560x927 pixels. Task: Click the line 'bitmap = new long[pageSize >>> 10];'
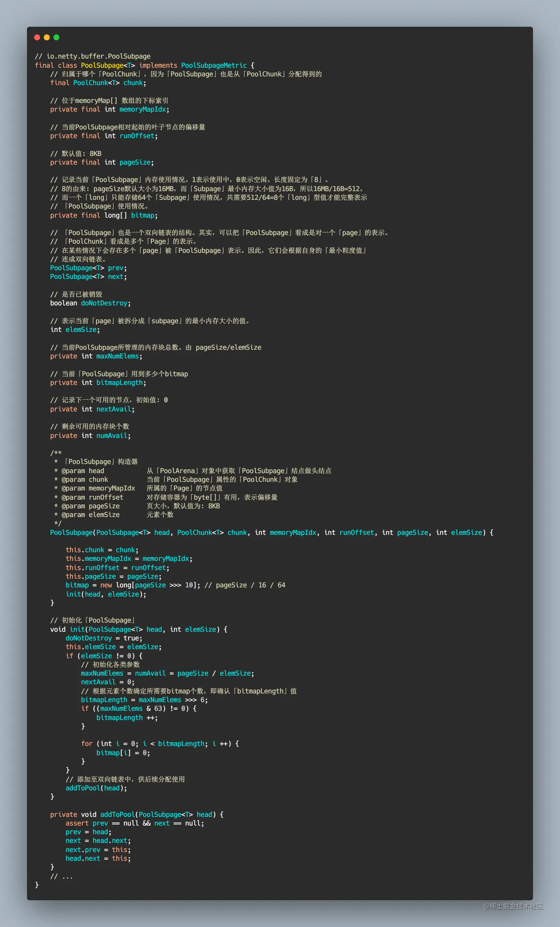(133, 585)
